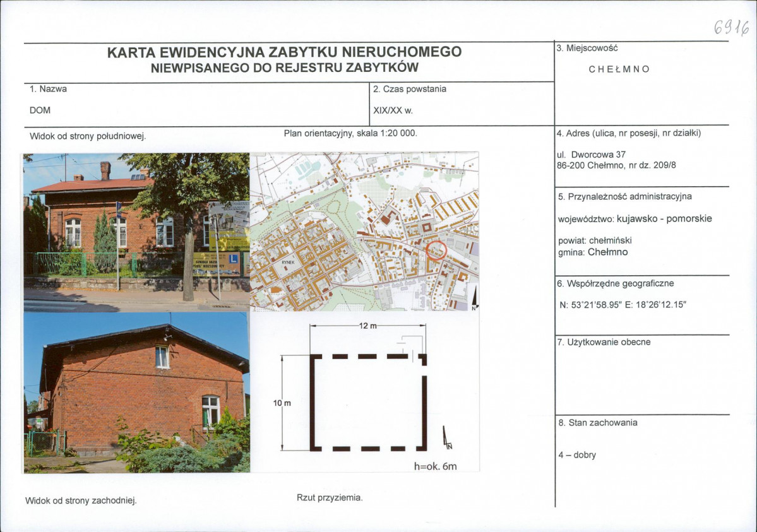Screen dimensions: 757x532
Task: Select the name value "DOM"
Action: 40,110
